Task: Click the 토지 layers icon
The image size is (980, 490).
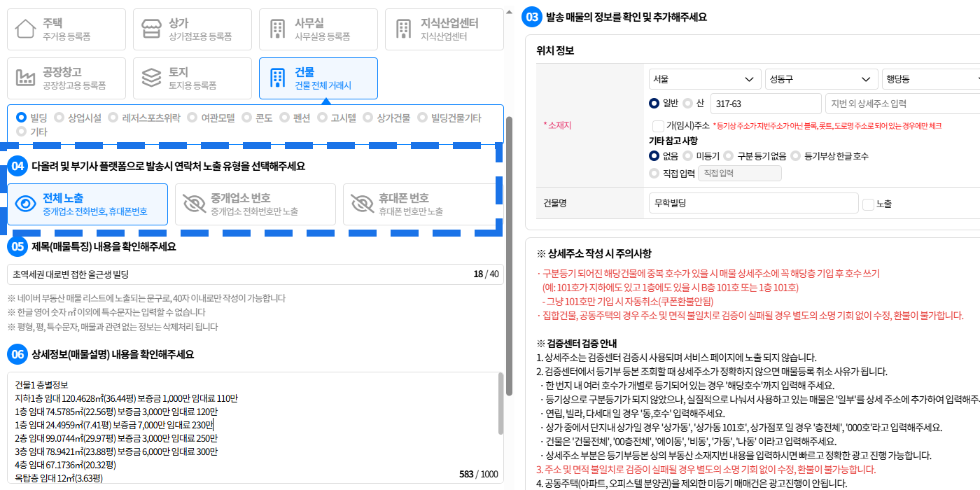Action: pos(151,78)
